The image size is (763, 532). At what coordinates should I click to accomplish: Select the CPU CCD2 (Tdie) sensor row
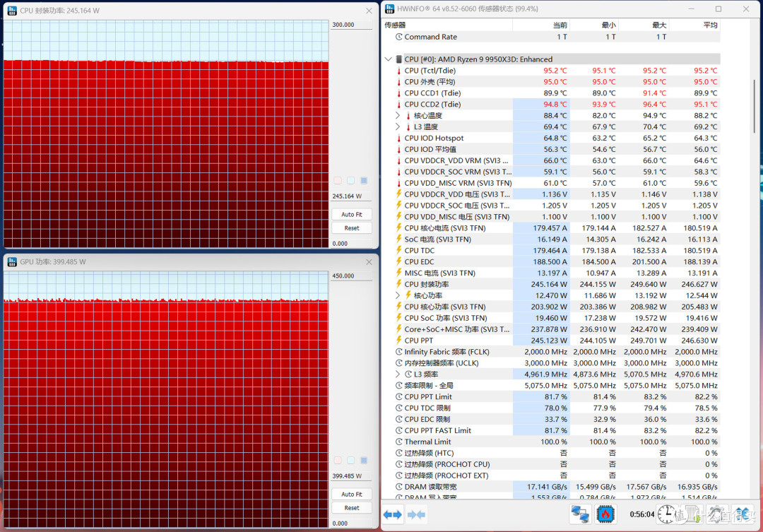[551, 104]
